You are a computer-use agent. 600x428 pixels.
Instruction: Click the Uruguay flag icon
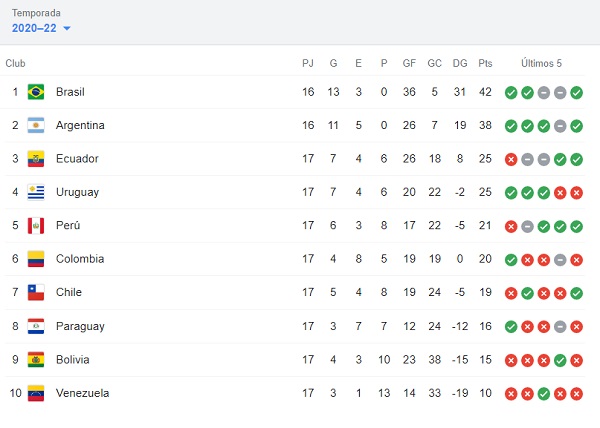pyautogui.click(x=36, y=192)
